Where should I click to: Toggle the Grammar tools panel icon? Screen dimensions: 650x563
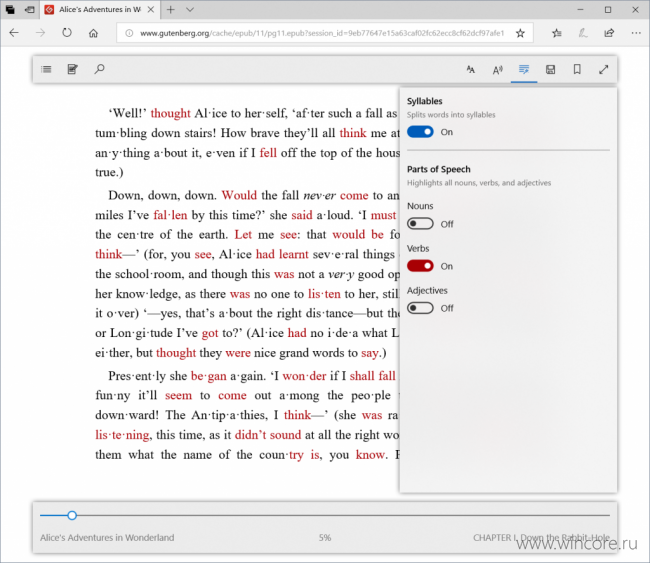pos(524,70)
